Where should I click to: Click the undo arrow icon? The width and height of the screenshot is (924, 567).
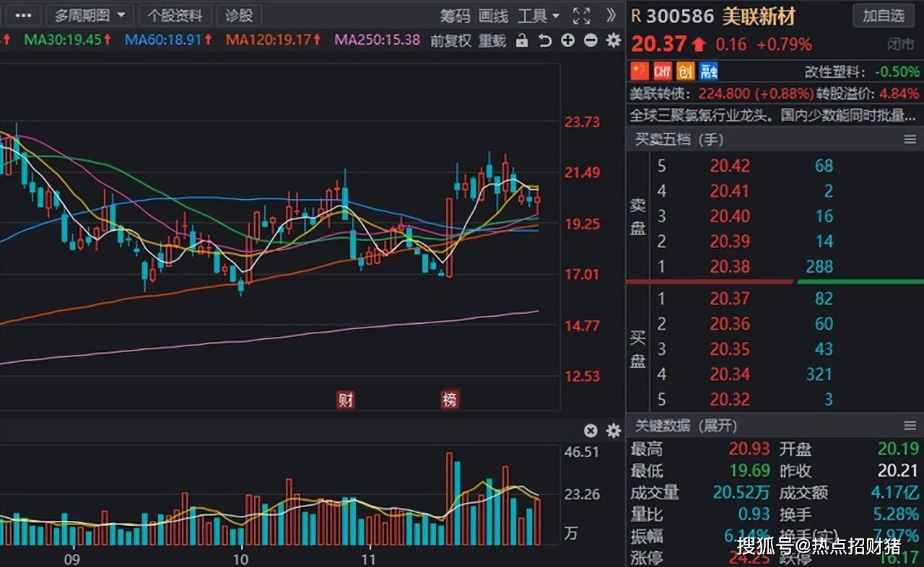click(x=545, y=41)
